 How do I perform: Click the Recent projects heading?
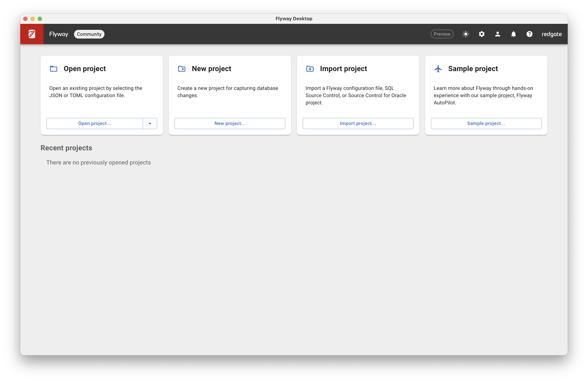click(x=66, y=148)
